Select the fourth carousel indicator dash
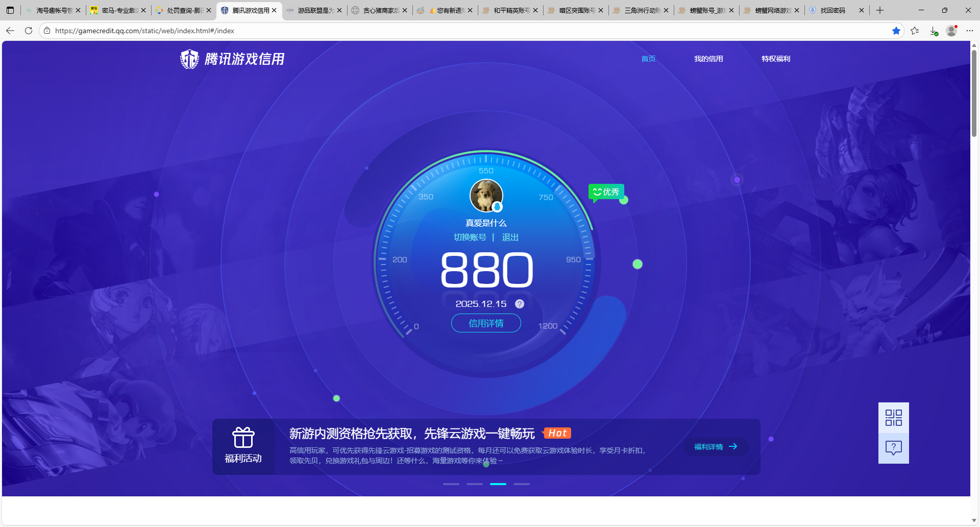This screenshot has height=527, width=980. coord(521,484)
